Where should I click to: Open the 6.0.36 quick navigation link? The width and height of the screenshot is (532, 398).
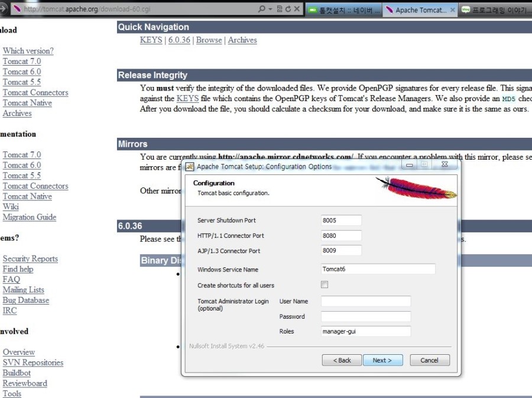coord(179,40)
